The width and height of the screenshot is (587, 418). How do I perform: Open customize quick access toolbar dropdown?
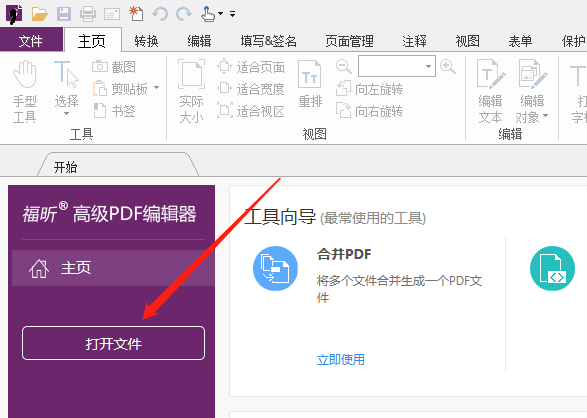232,14
